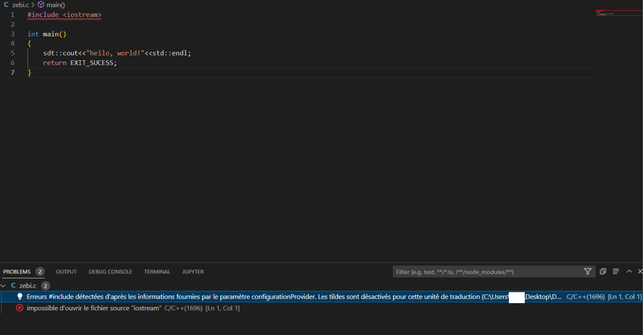The height and width of the screenshot is (335, 644).
Task: Click the C file icon in the breadcrumb
Action: point(6,4)
